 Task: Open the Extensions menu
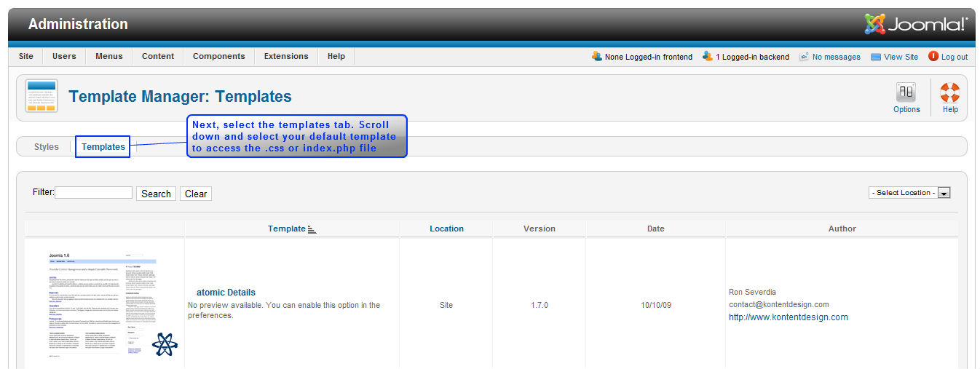[x=286, y=56]
